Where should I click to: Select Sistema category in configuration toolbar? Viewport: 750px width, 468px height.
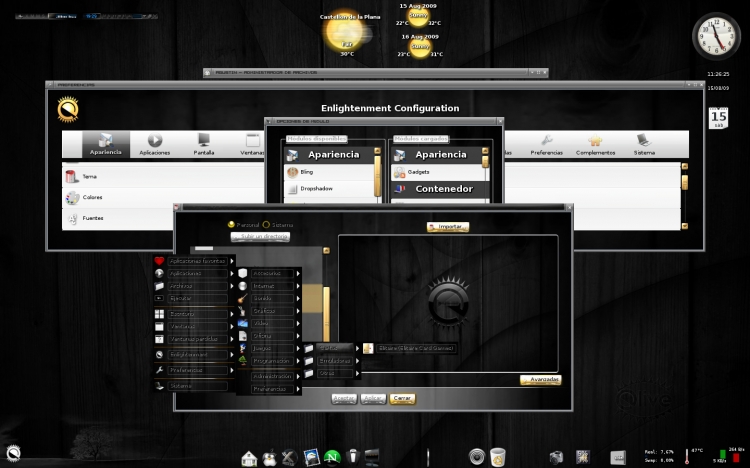tap(644, 144)
